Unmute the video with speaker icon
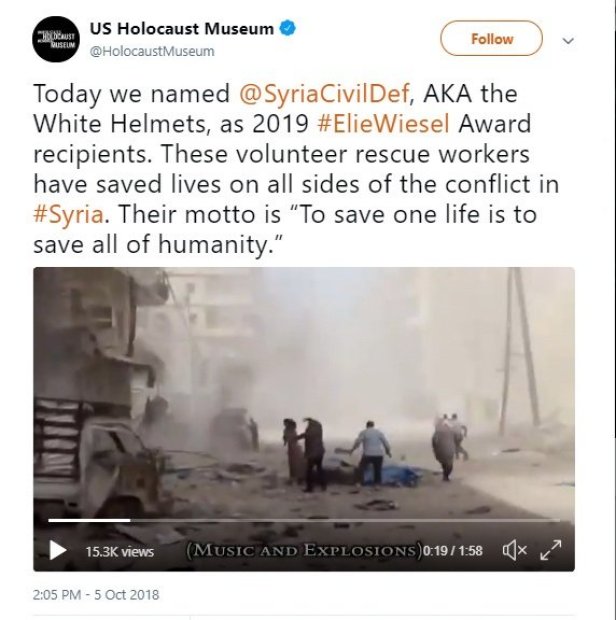The height and width of the screenshot is (620, 616). pos(514,550)
